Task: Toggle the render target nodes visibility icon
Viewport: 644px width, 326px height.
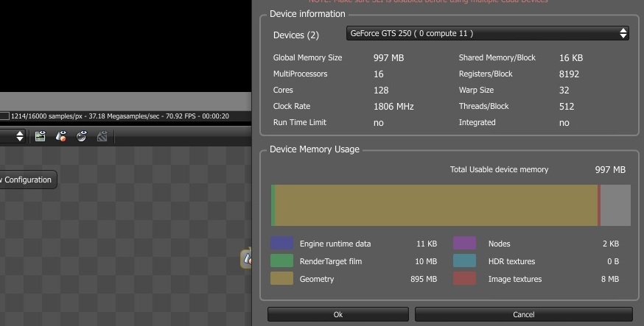Action: (41, 136)
